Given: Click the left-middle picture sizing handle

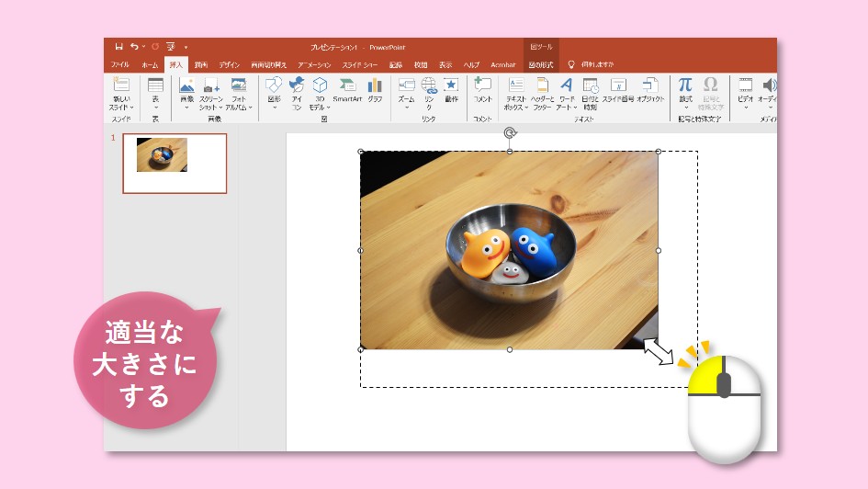Looking at the screenshot, I should point(361,250).
